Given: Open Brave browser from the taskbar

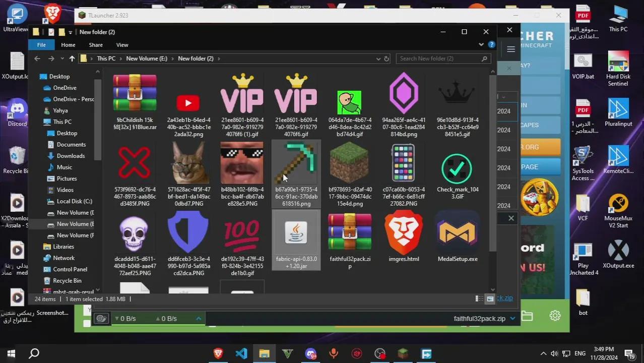Looking at the screenshot, I should [x=218, y=353].
